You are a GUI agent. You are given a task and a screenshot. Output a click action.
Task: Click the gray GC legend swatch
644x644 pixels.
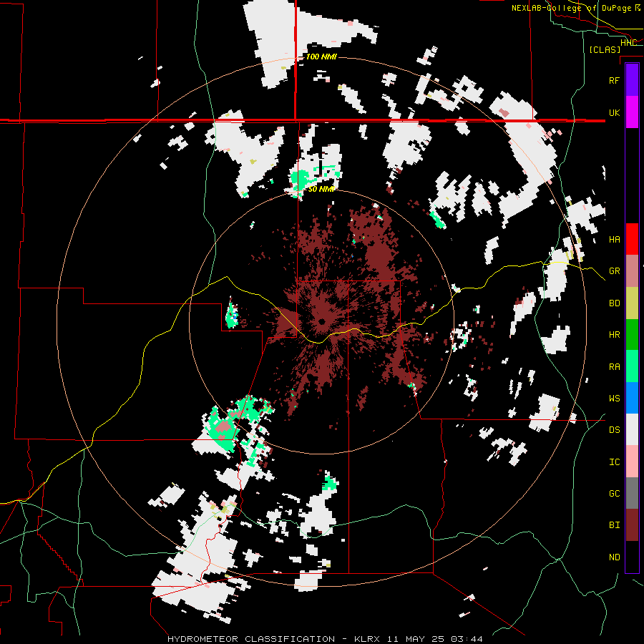(x=632, y=493)
